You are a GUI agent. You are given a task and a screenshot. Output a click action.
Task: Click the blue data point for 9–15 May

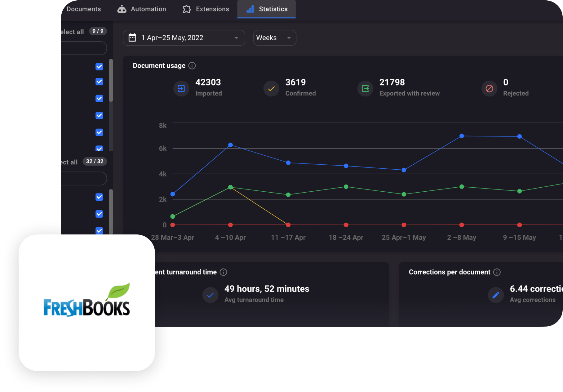click(520, 136)
